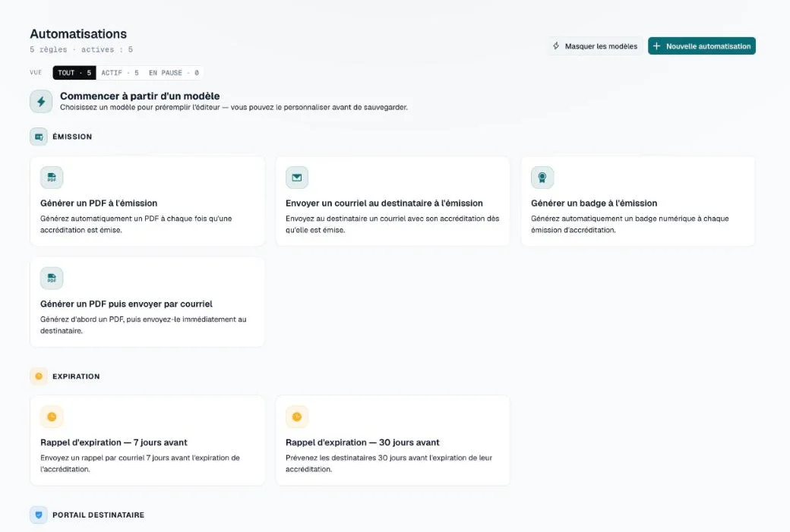Viewport: 790px width, 532px height.
Task: Open Rappel d'expiration — 7 jours avant template
Action: coord(147,440)
